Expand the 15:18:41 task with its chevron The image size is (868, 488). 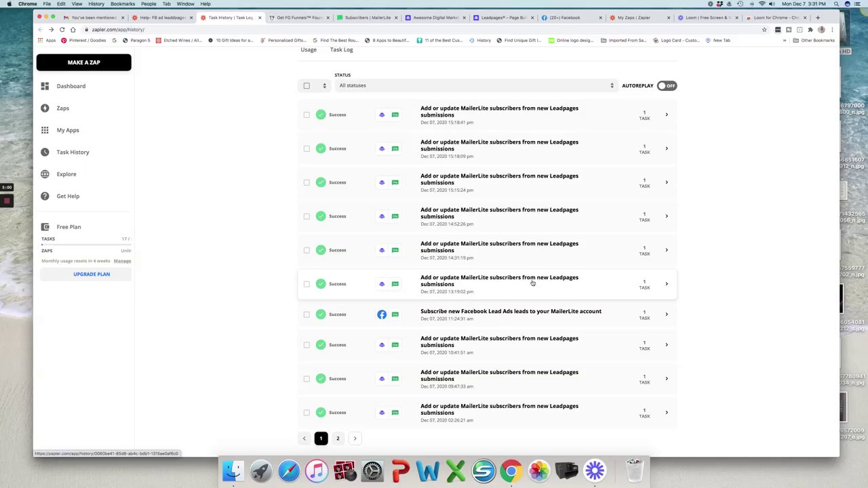pyautogui.click(x=667, y=115)
